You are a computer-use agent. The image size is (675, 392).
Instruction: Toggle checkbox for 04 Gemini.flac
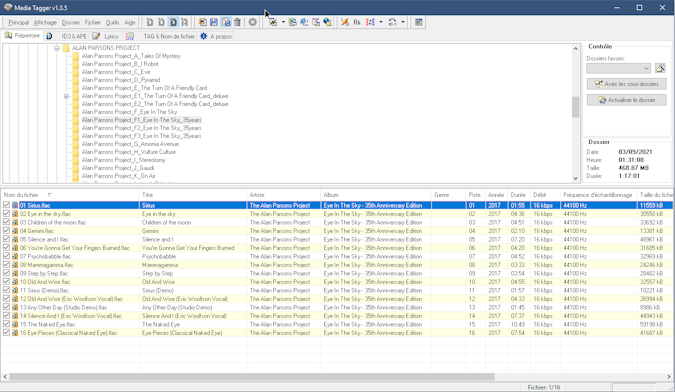click(x=6, y=230)
